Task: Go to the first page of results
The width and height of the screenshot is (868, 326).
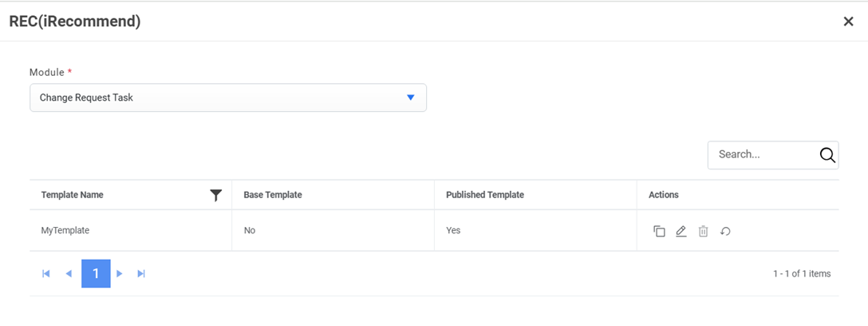Action: coord(46,273)
